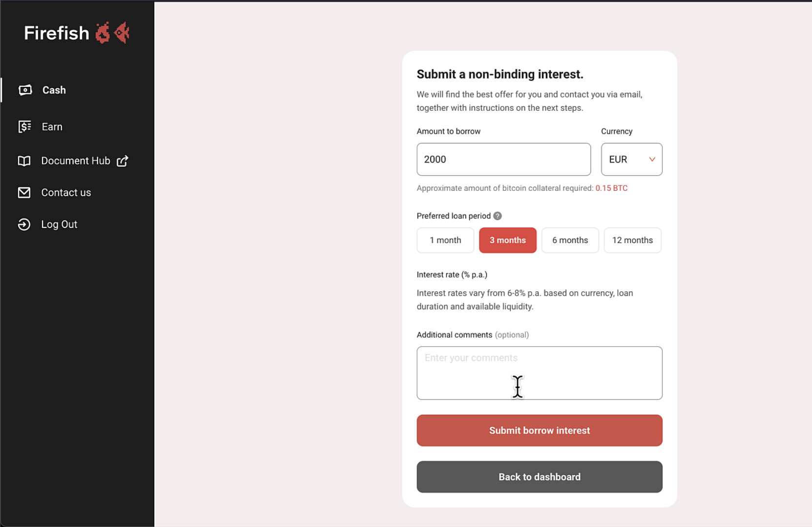Click the Submit borrow interest button
The image size is (812, 527).
coord(539,430)
